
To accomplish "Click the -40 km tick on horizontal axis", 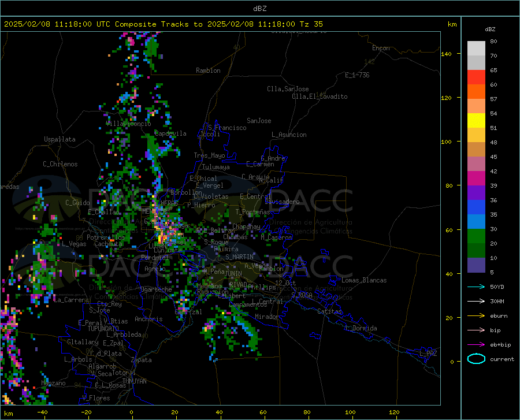I will pyautogui.click(x=42, y=412).
